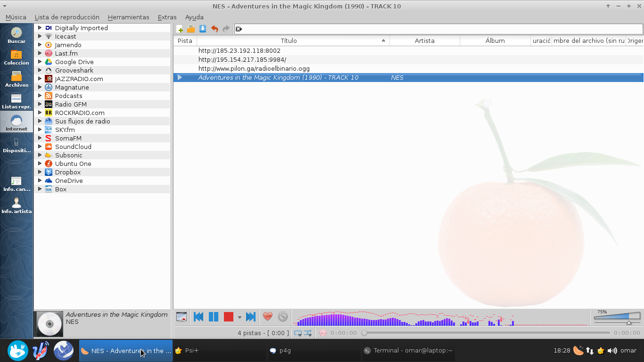Open the Música menu
This screenshot has width=644, height=362.
pos(16,17)
